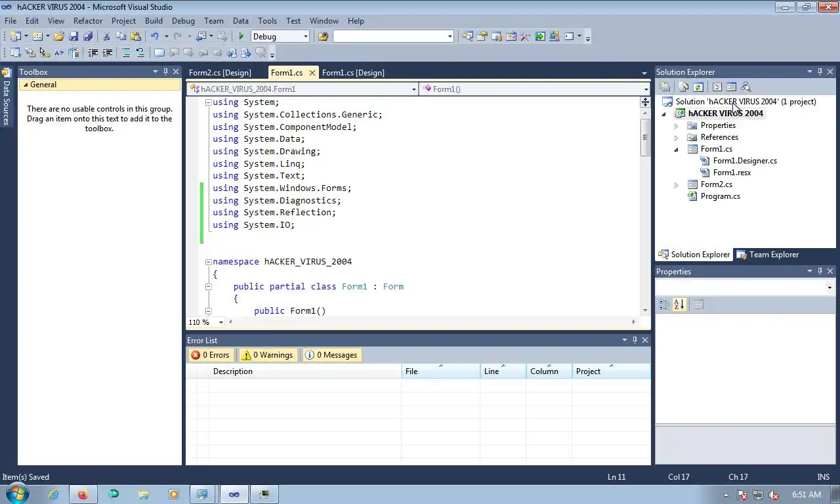Viewport: 840px width, 504px height.
Task: Toggle the 0 Warnings filter
Action: coord(268,355)
